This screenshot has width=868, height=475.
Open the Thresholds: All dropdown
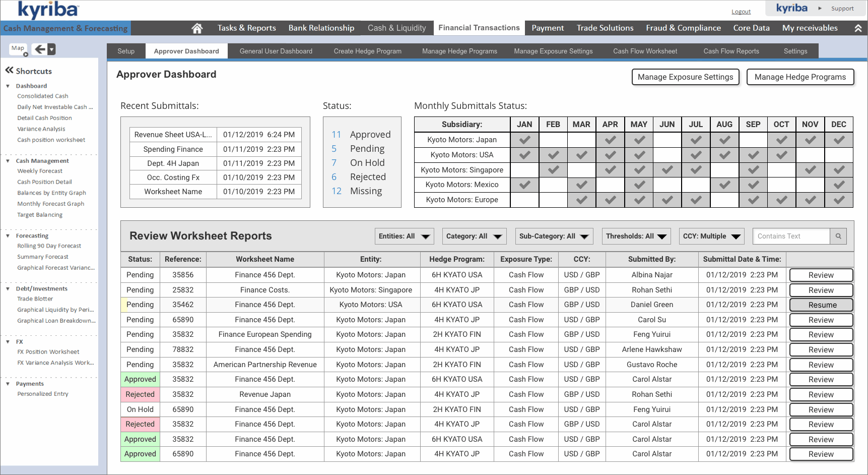pyautogui.click(x=636, y=236)
